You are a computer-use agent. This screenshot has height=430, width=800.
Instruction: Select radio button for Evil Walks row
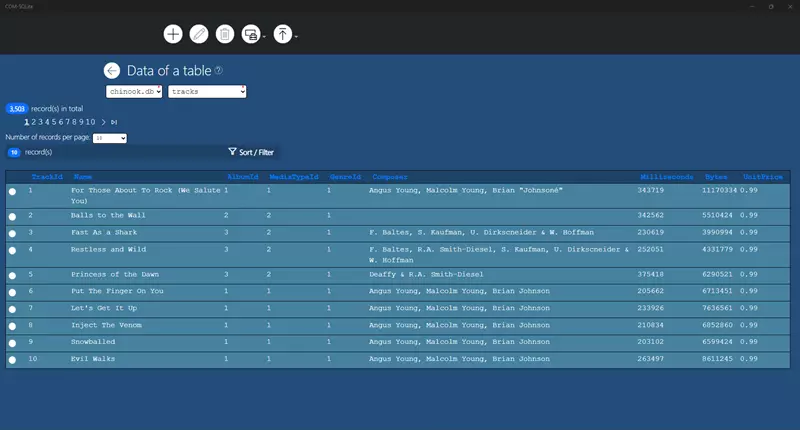tap(12, 360)
